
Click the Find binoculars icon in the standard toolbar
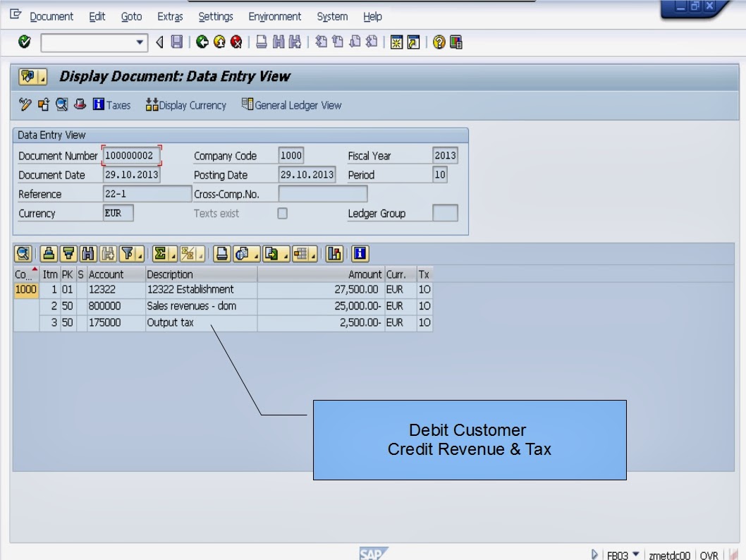(279, 42)
